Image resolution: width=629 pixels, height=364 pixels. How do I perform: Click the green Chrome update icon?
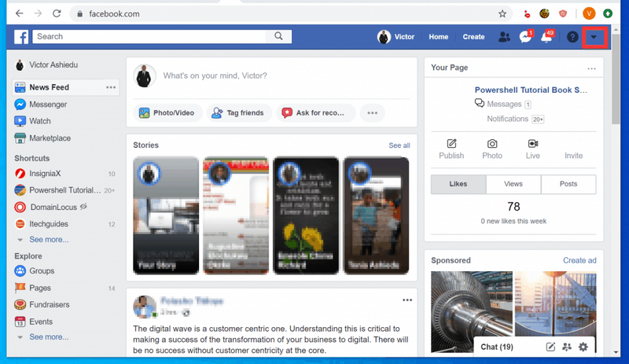click(x=608, y=13)
